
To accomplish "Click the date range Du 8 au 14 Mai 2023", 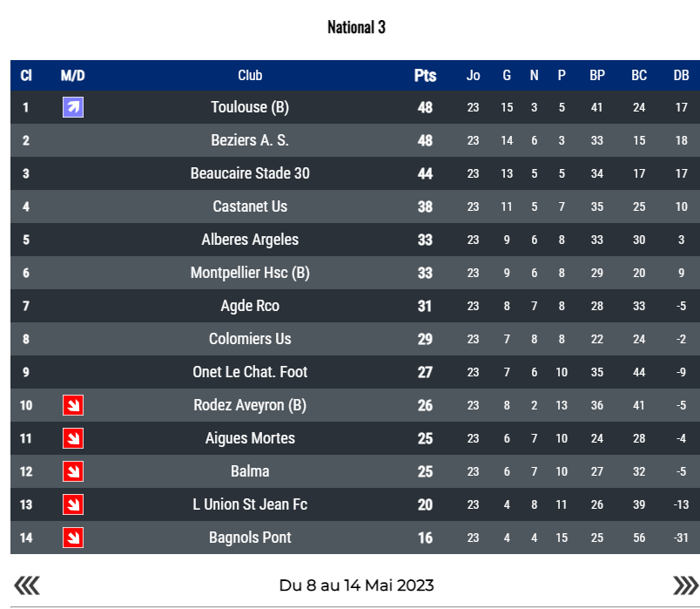I will (356, 585).
